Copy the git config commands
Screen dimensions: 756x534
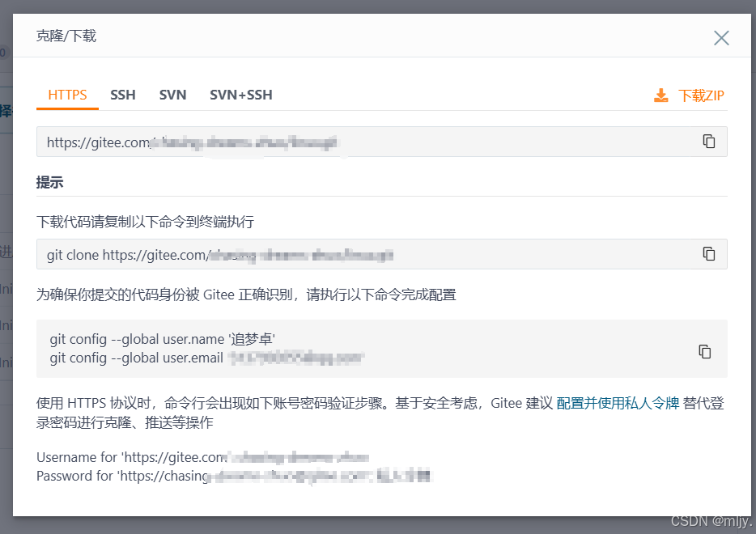(x=705, y=351)
